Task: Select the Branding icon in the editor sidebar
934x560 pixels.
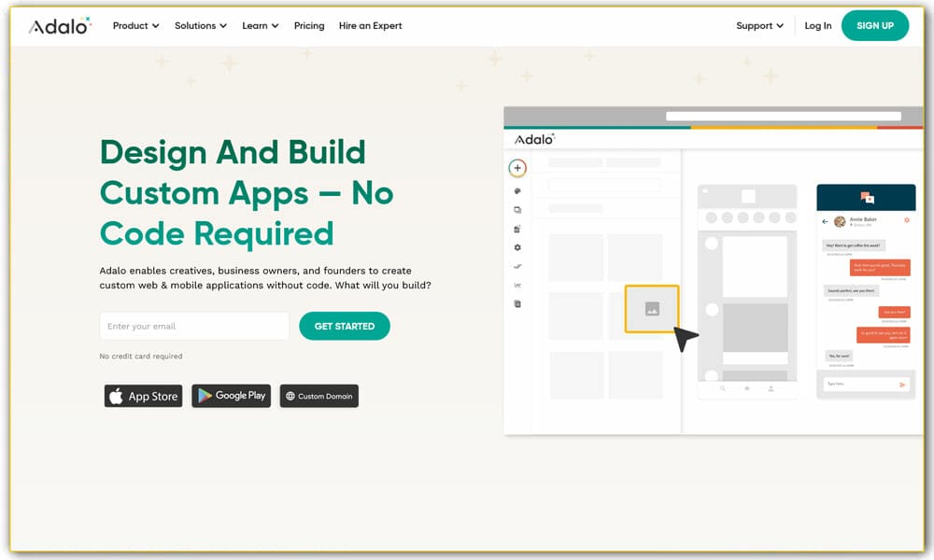Action: point(517,189)
